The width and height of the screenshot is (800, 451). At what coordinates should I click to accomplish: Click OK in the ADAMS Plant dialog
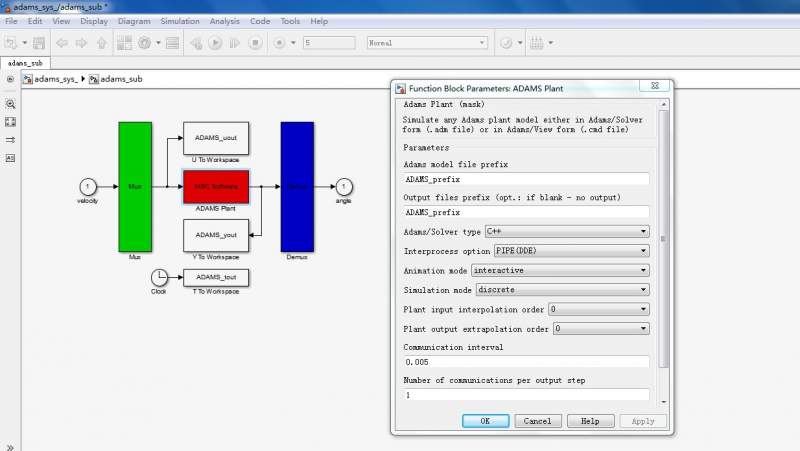pyautogui.click(x=486, y=421)
